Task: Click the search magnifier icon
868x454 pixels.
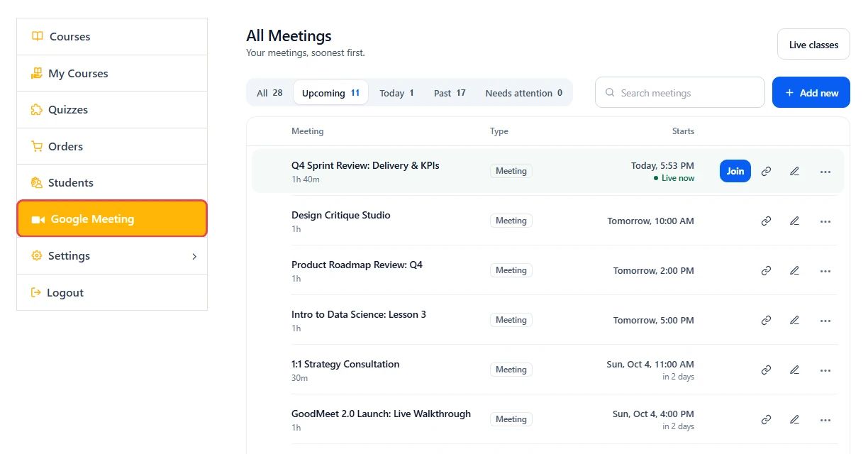Action: [x=610, y=93]
